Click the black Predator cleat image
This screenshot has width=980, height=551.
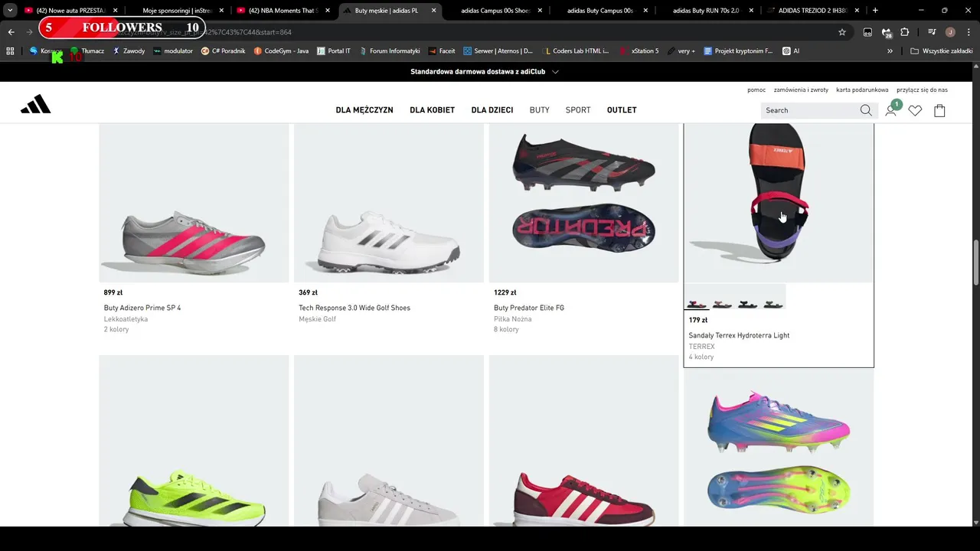tap(583, 203)
